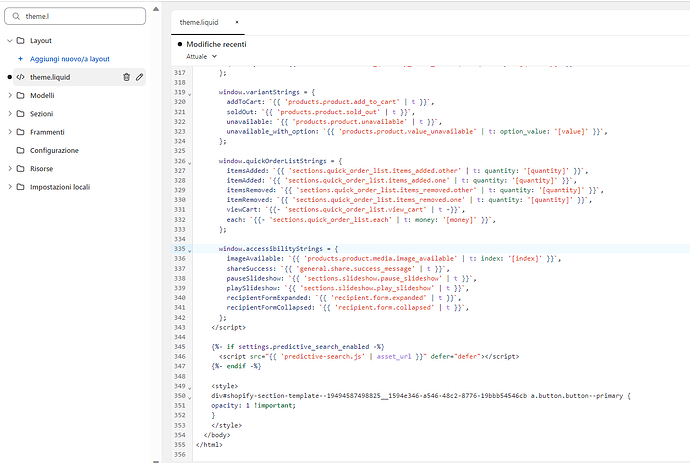Open the Attuale version dropdown
The image size is (690, 463).
pyautogui.click(x=200, y=57)
